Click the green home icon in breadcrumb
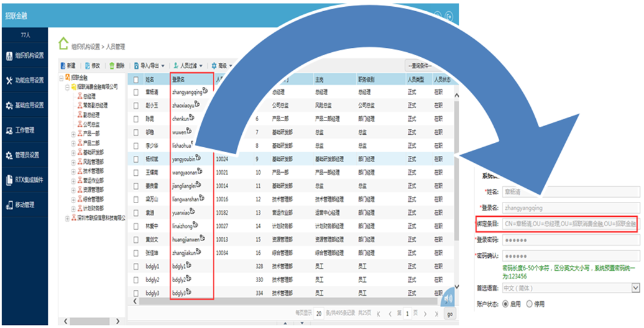Screen dimensions: 644x328 pyautogui.click(x=63, y=44)
